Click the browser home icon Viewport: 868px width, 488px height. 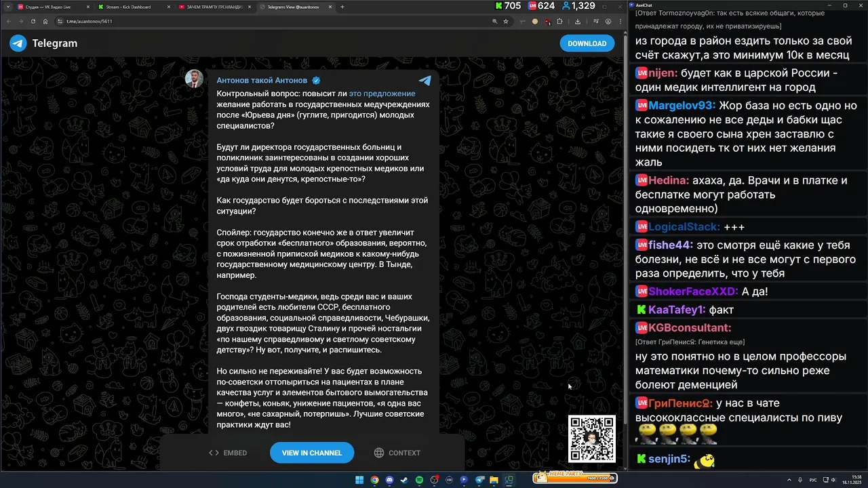tap(45, 21)
